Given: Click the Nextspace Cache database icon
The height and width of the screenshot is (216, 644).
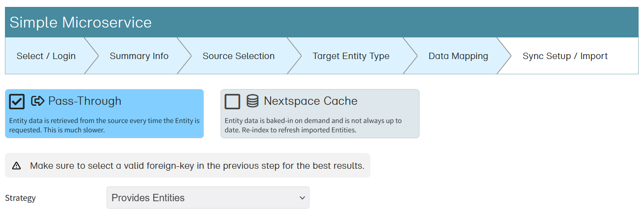Looking at the screenshot, I should 252,101.
